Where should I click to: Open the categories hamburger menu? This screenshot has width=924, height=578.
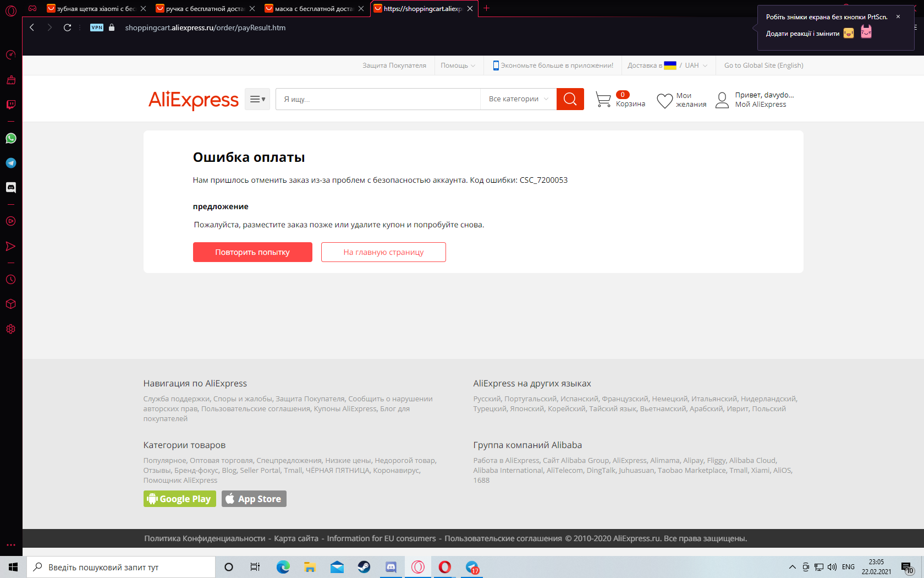(x=257, y=99)
